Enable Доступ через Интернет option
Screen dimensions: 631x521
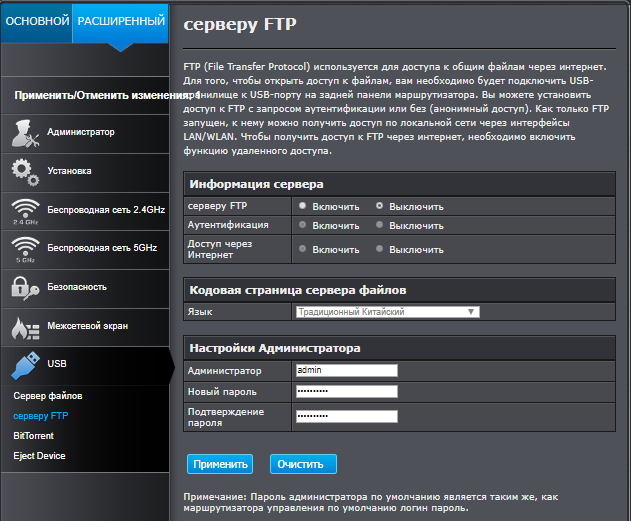(303, 249)
